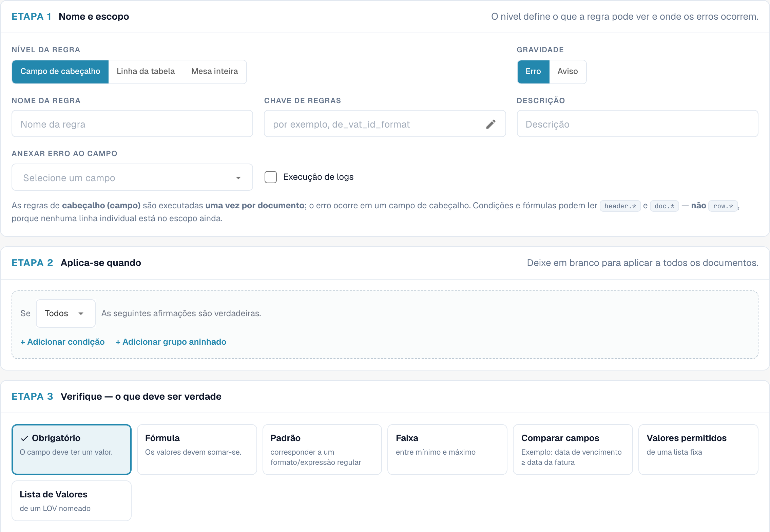The width and height of the screenshot is (770, 532).
Task: Focus the Chave de regras text field
Action: coord(385,124)
